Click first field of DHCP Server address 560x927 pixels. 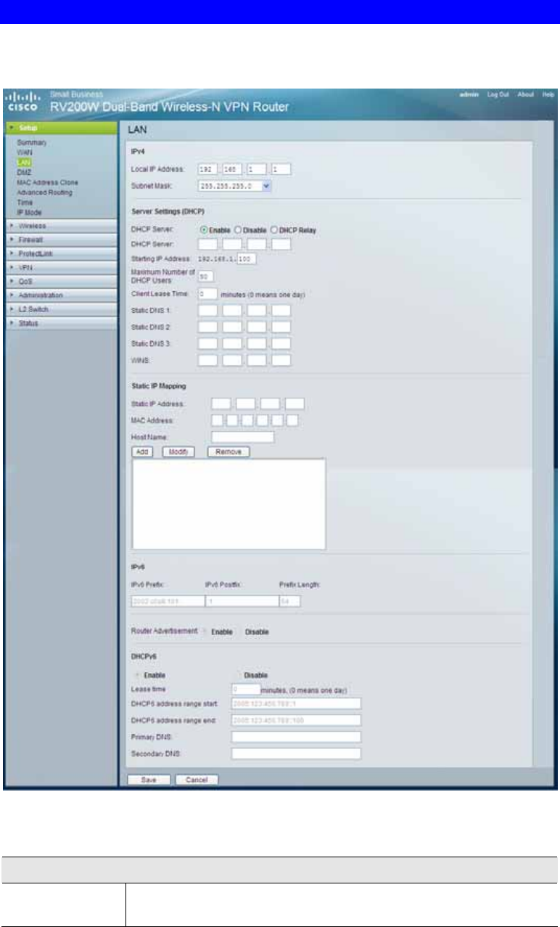click(x=207, y=244)
